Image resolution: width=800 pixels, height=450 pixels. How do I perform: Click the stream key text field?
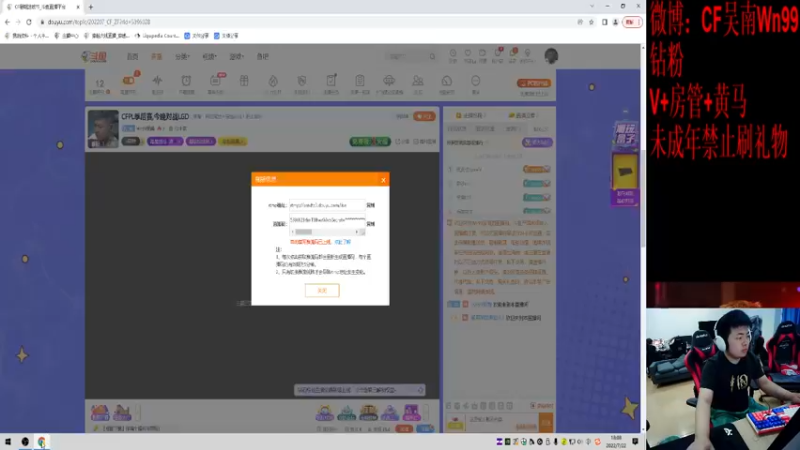327,220
